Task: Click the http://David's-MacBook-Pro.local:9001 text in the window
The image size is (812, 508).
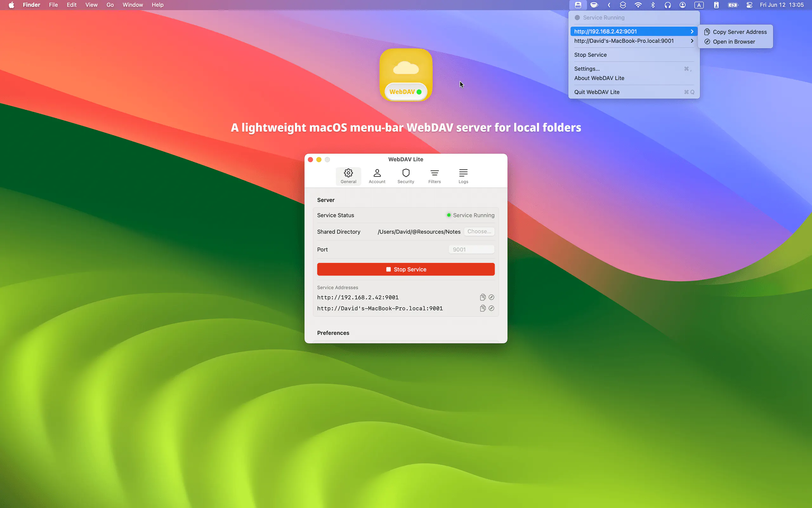Action: [x=380, y=308]
